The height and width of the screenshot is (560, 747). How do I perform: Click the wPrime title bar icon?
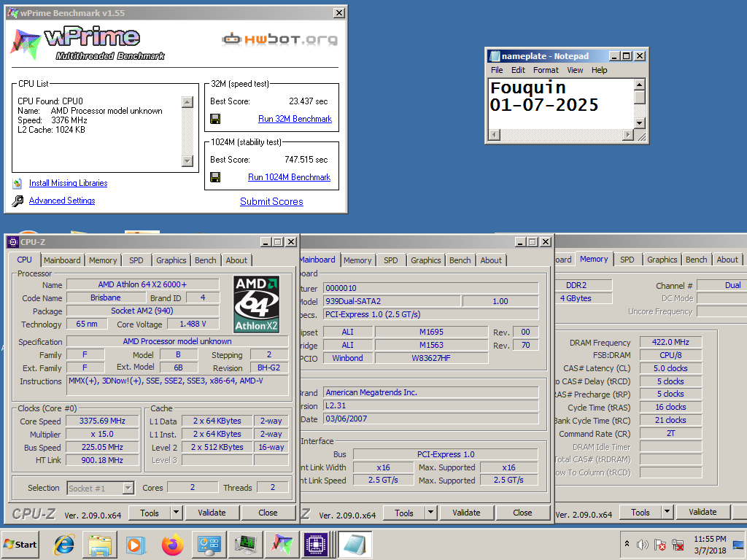13,13
